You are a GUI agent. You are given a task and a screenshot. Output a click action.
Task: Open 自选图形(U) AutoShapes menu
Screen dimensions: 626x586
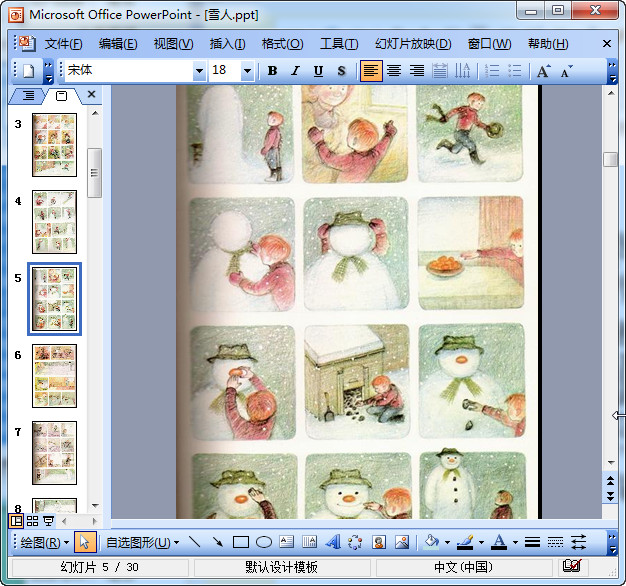[142, 542]
